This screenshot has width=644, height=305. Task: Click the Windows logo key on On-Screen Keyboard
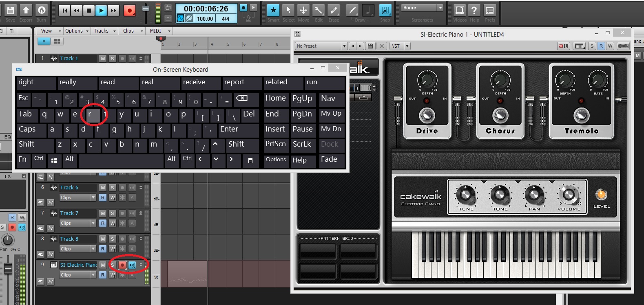pyautogui.click(x=54, y=160)
